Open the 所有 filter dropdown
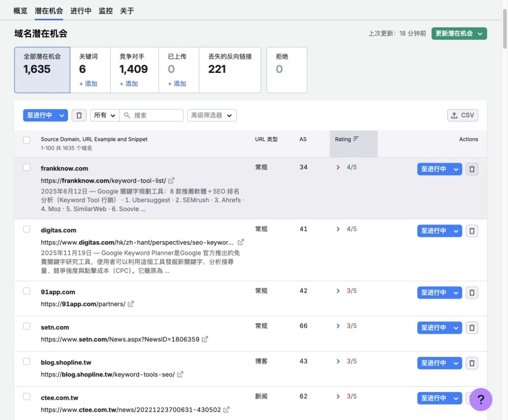Viewport: 508px width, 420px height. pos(104,115)
